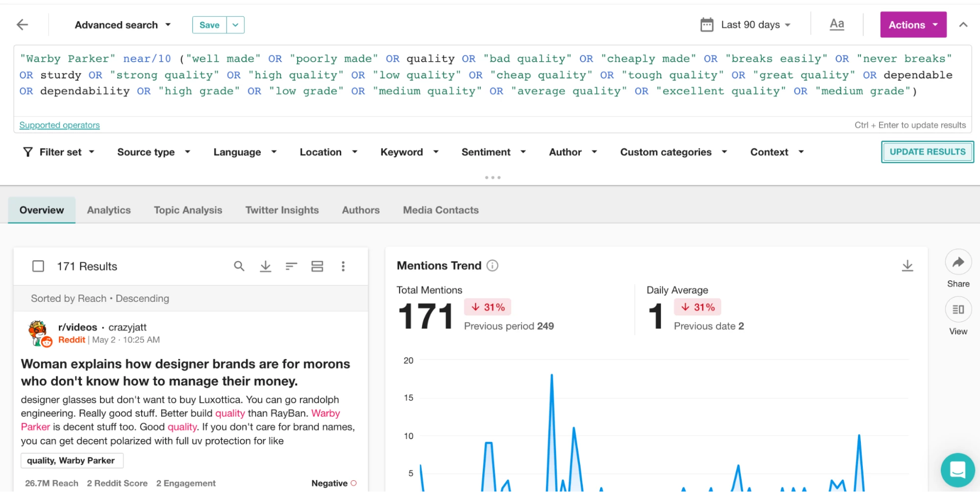Open the Filter set dropdown
The width and height of the screenshot is (980, 492).
(59, 152)
